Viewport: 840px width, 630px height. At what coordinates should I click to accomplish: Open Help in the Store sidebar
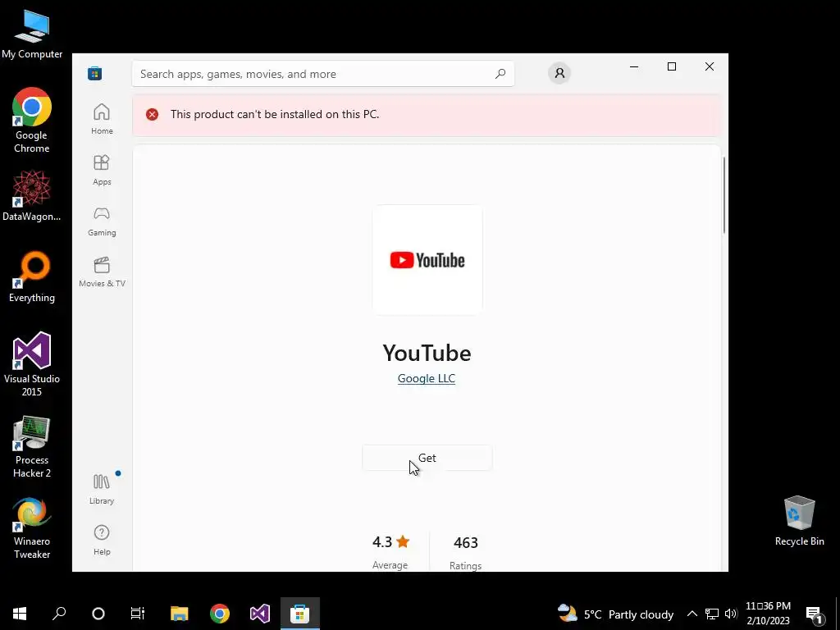click(x=102, y=540)
